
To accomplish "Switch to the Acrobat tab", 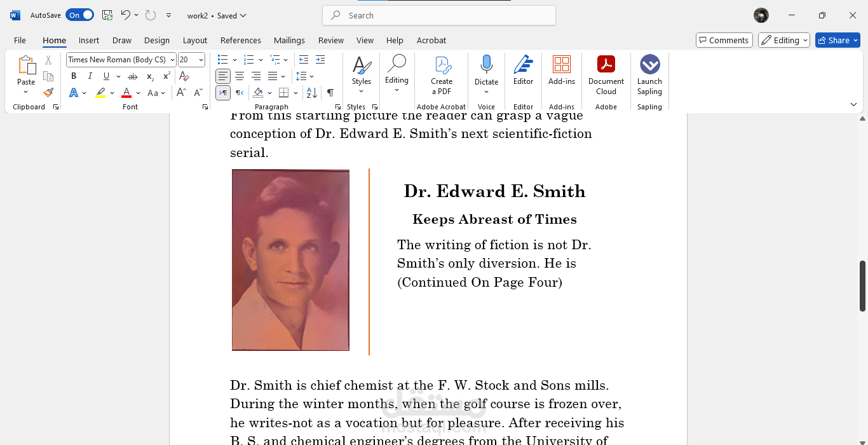I will point(431,40).
